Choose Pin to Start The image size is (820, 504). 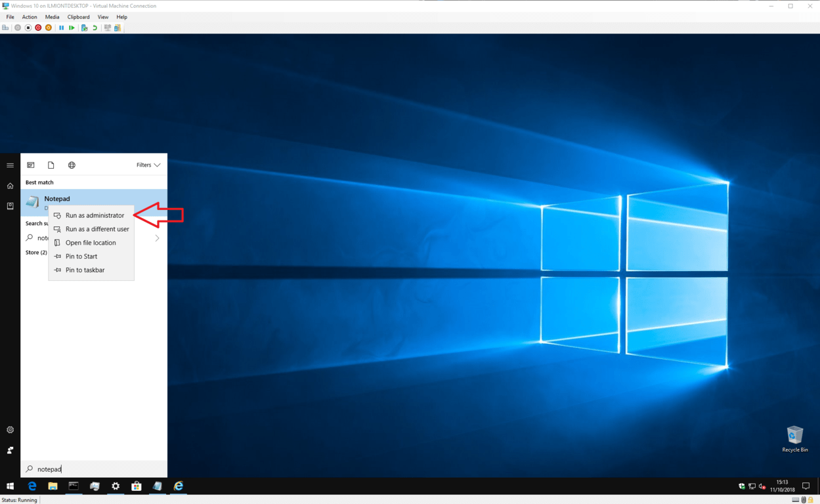coord(91,257)
